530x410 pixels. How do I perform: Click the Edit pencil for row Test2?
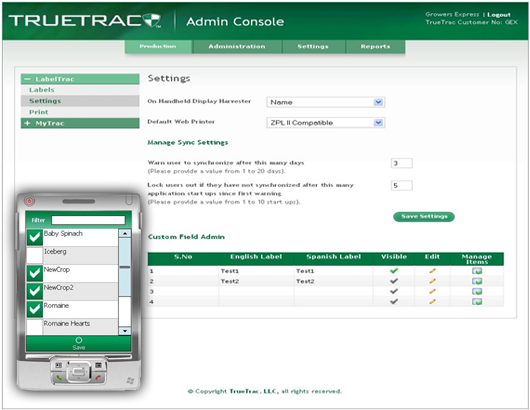click(432, 281)
